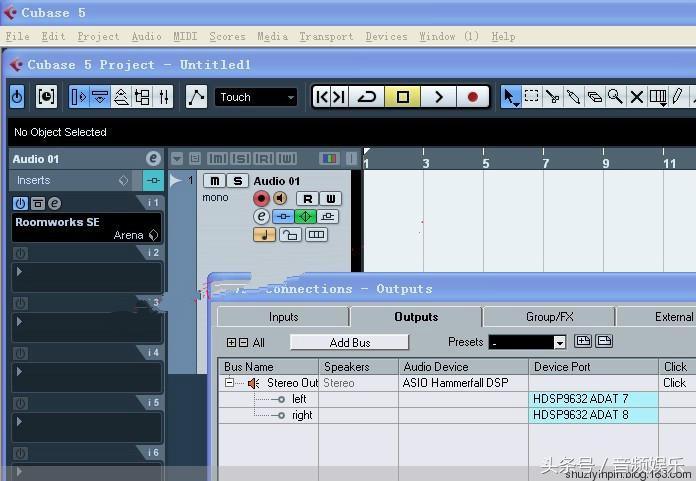Select the Draw pencil tool
Image resolution: width=696 pixels, height=481 pixels.
click(x=678, y=96)
